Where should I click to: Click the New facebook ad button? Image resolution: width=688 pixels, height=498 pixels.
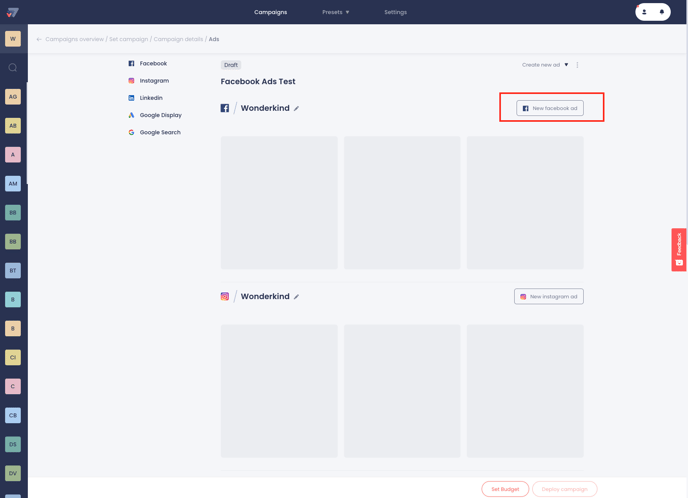550,108
